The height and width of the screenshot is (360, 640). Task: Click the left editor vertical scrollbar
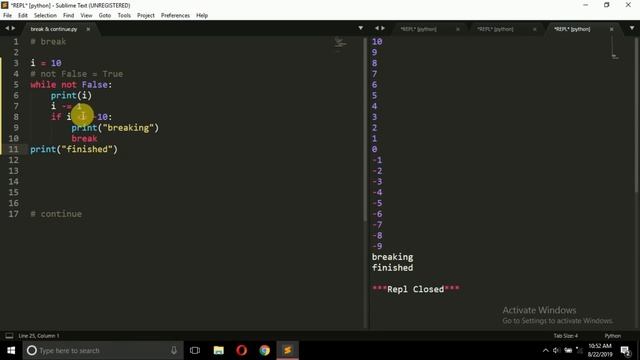[365, 130]
